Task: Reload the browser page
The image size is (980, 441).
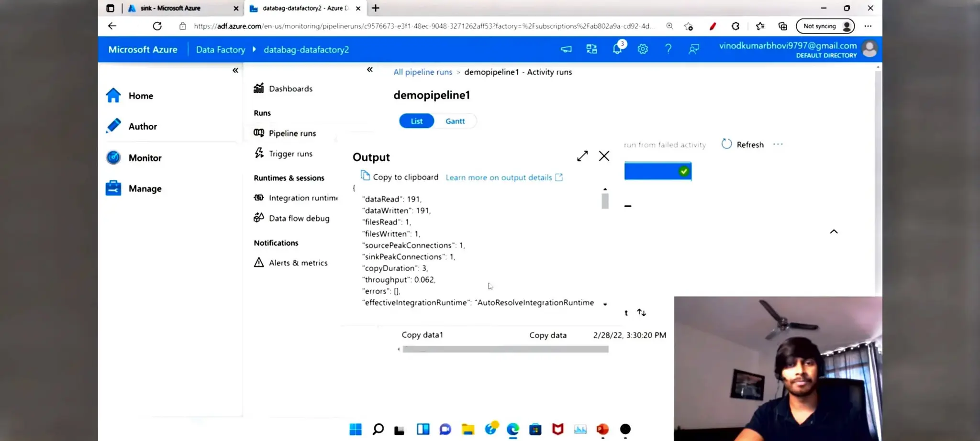Action: pos(157,26)
